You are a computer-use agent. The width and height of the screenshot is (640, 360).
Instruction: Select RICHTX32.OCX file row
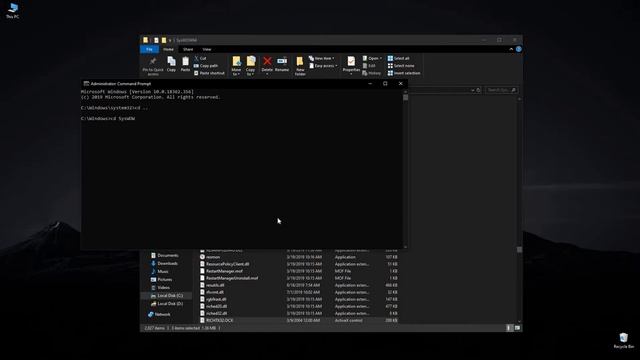(299, 320)
